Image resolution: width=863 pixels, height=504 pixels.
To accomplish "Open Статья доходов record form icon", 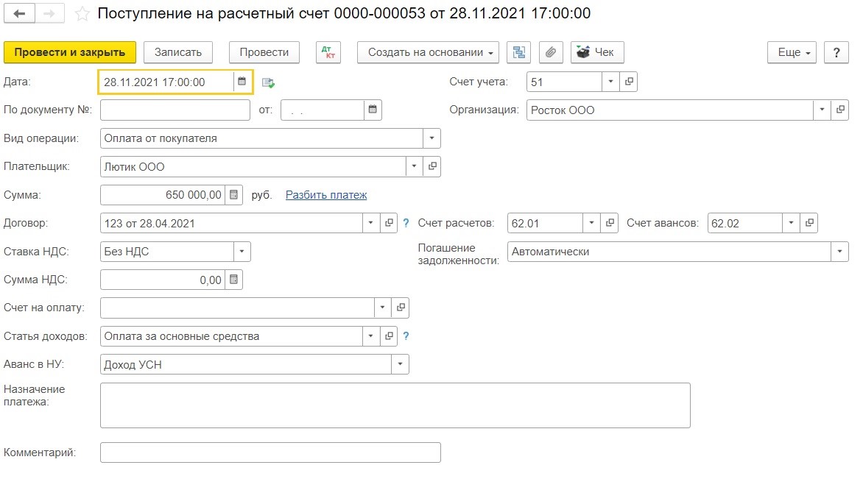I will pos(389,336).
